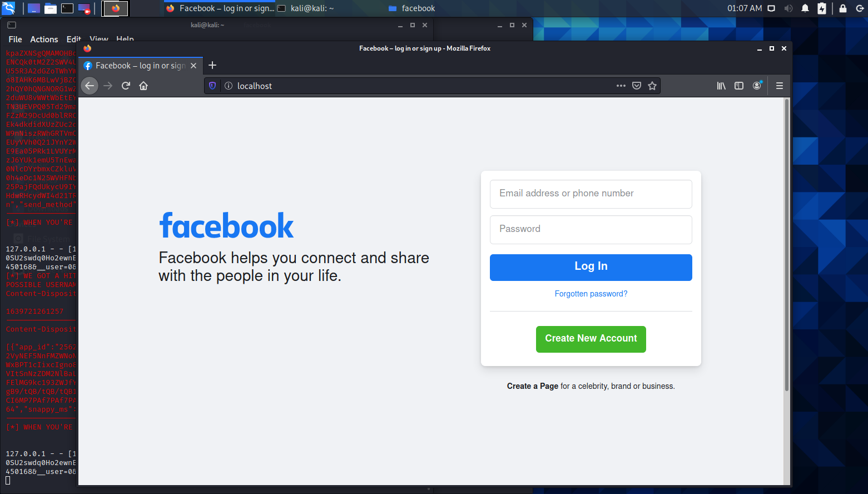
Task: Select the Facebook – log in tab
Action: coord(142,66)
